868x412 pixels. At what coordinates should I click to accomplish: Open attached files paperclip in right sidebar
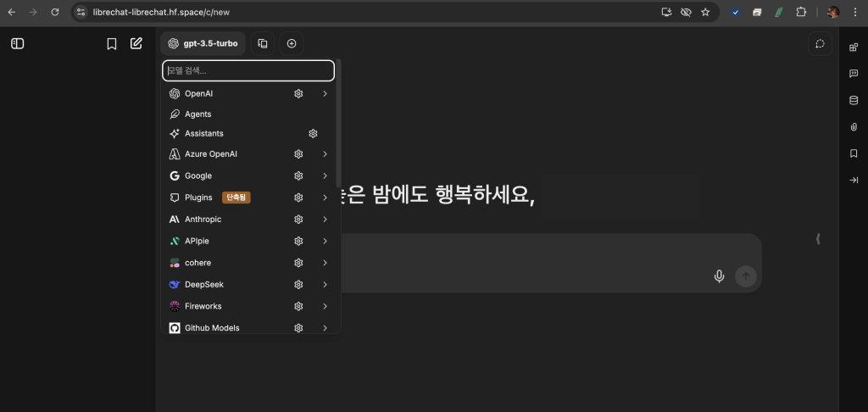(x=854, y=127)
